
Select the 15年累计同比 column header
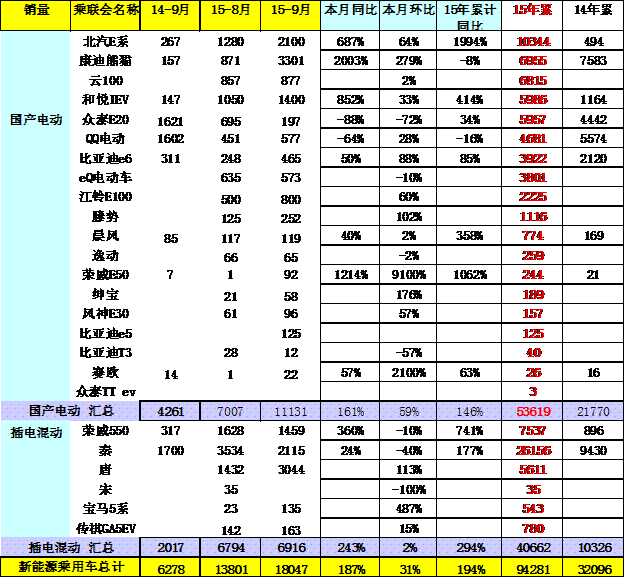470,15
